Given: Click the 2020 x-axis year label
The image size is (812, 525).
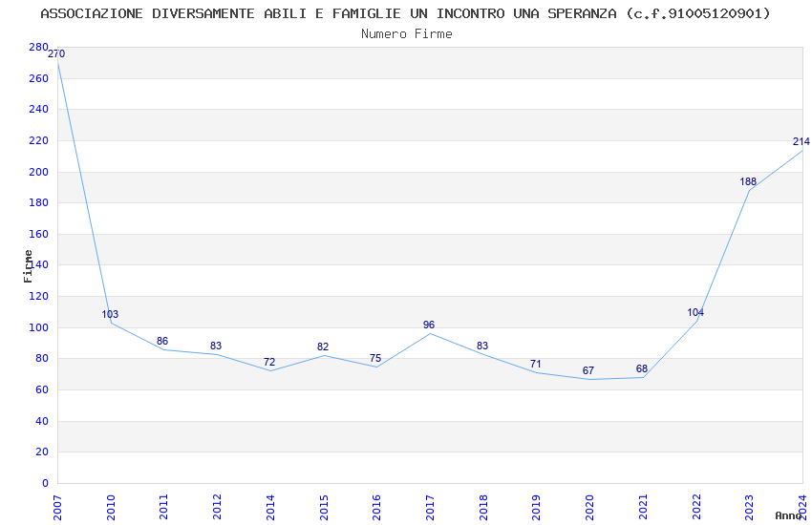Looking at the screenshot, I should point(589,507).
